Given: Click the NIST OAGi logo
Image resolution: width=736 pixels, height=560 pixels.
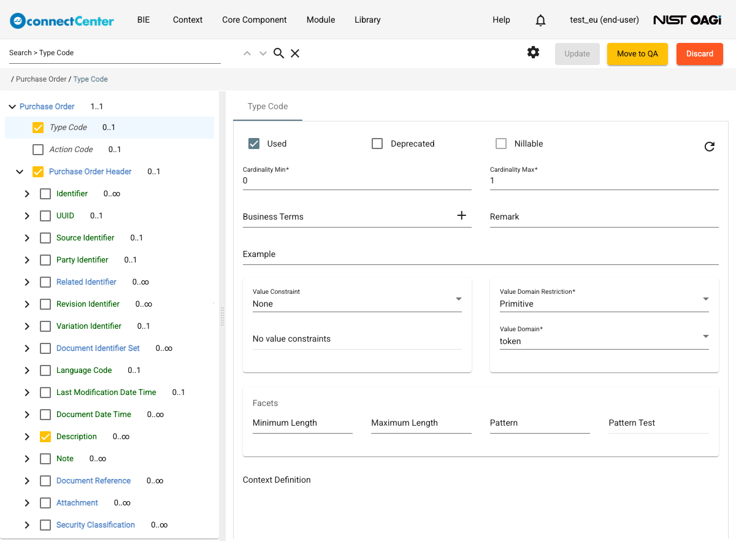Looking at the screenshot, I should coord(687,20).
